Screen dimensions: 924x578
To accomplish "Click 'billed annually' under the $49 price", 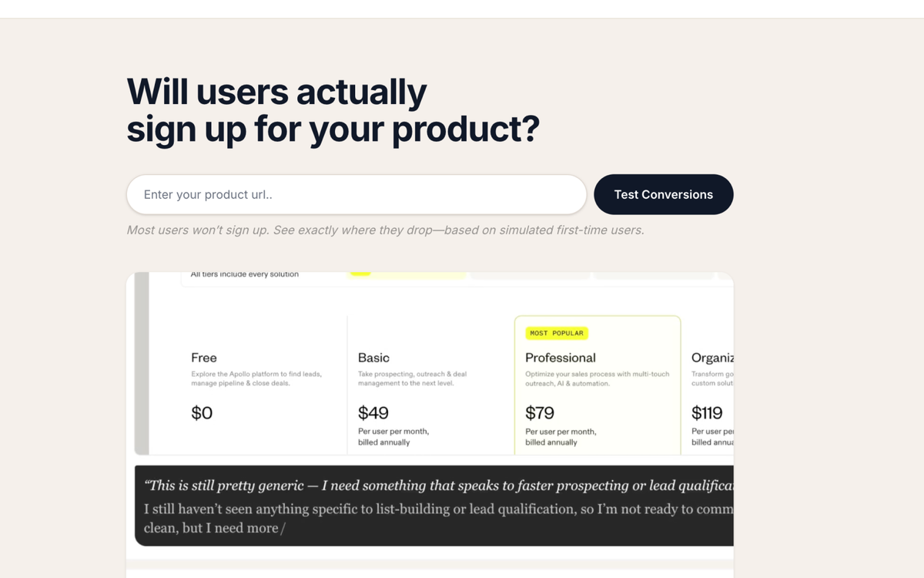I will [384, 442].
